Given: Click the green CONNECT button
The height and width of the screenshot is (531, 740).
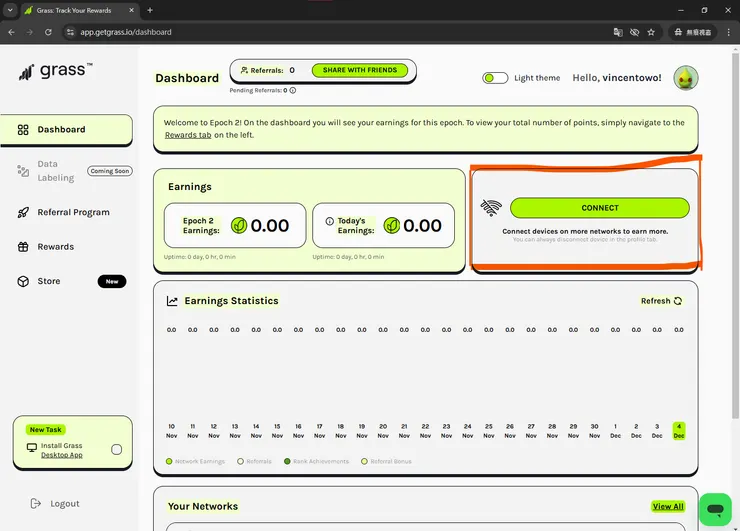Looking at the screenshot, I should (x=599, y=208).
